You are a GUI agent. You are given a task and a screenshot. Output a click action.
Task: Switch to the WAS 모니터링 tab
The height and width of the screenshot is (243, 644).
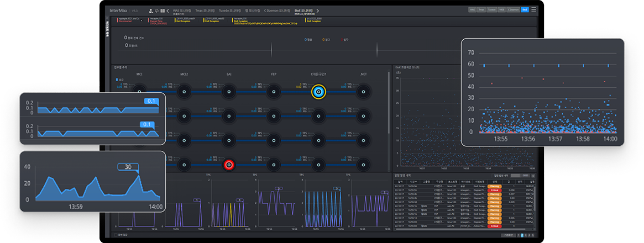point(181,10)
